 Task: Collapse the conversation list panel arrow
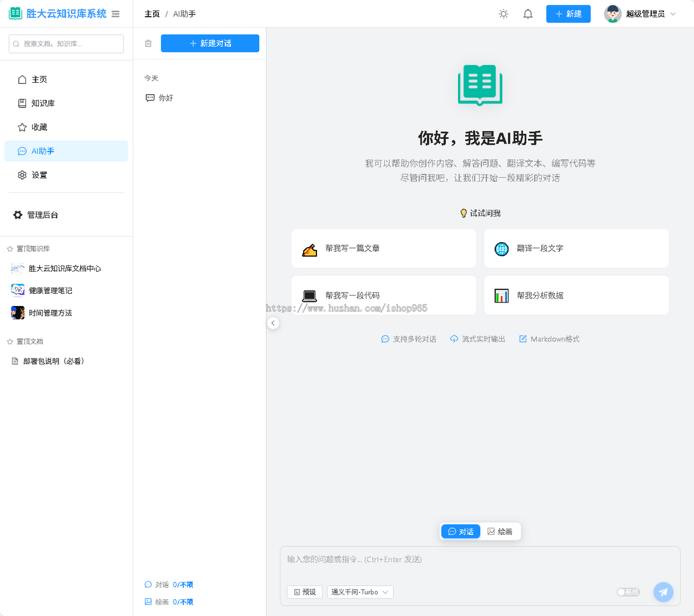tap(273, 323)
